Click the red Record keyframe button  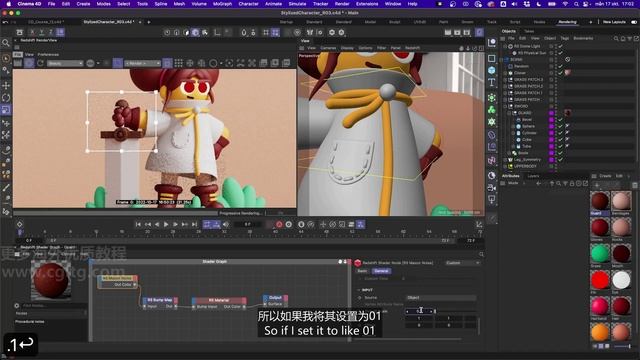click(279, 224)
